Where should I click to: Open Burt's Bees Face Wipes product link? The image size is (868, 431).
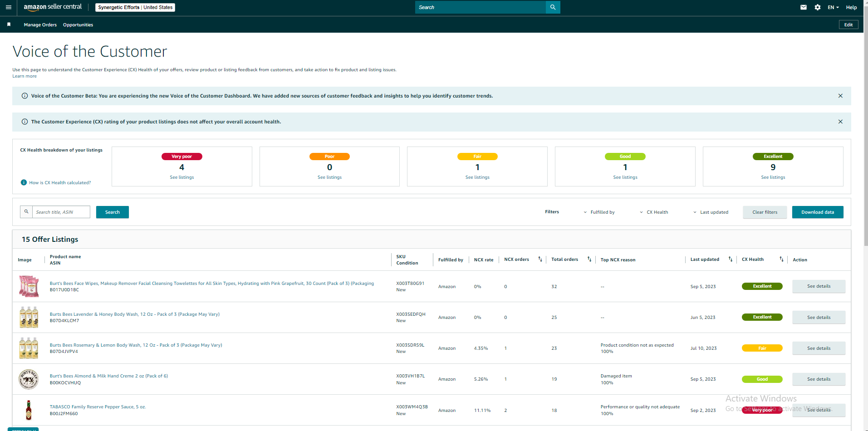[212, 283]
